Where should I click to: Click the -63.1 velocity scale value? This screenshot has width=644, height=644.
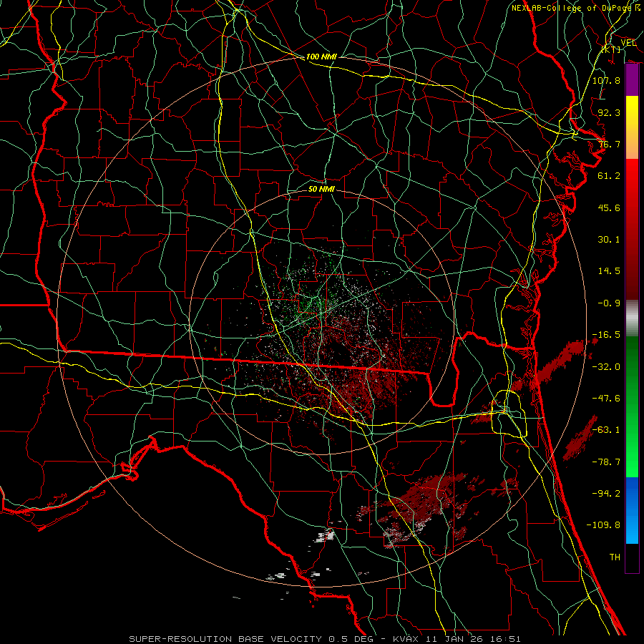tap(606, 430)
